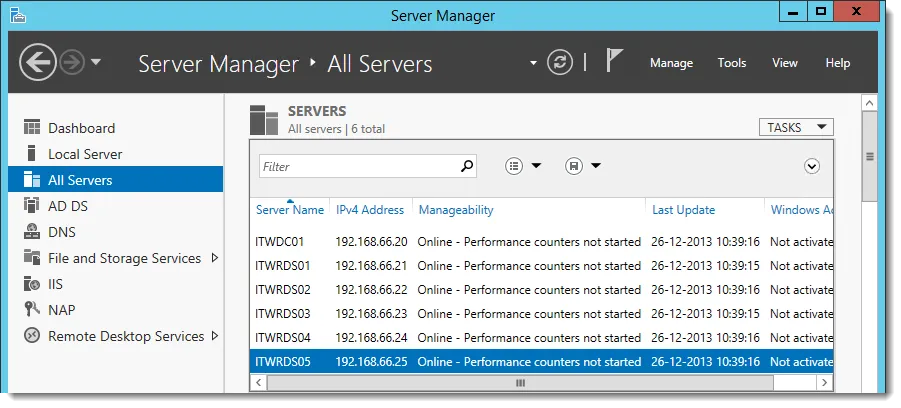
Task: Expand File and Storage Services arrow
Action: [x=215, y=258]
